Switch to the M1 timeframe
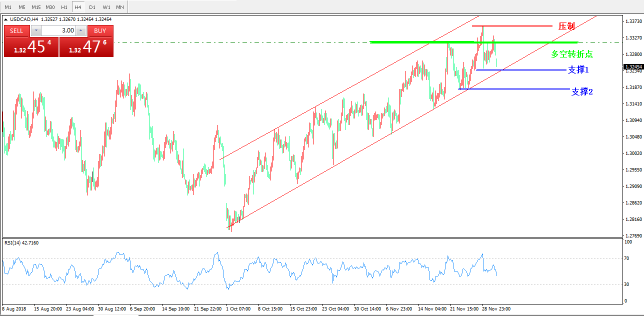Viewport: 644px width, 316px height. point(8,7)
